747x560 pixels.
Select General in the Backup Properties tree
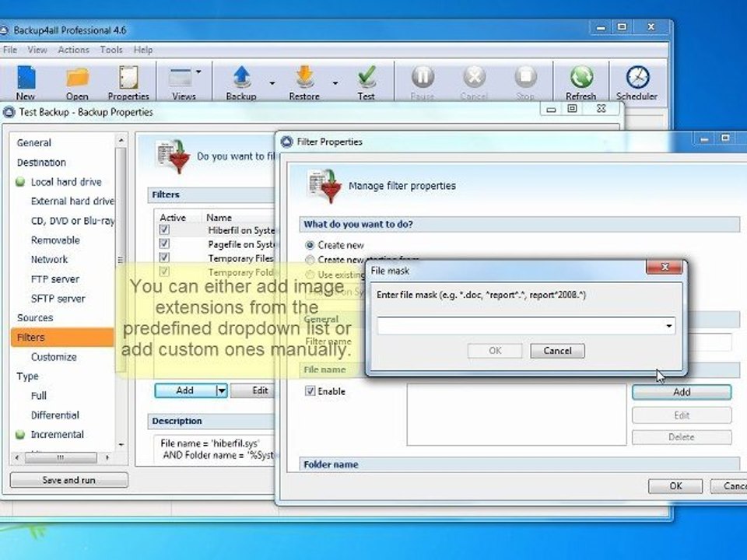[33, 142]
